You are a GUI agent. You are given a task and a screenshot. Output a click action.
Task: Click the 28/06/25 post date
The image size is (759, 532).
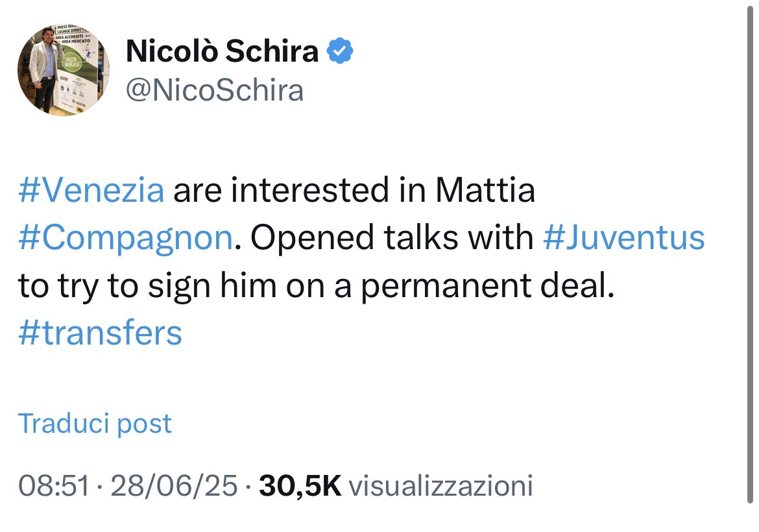(174, 486)
